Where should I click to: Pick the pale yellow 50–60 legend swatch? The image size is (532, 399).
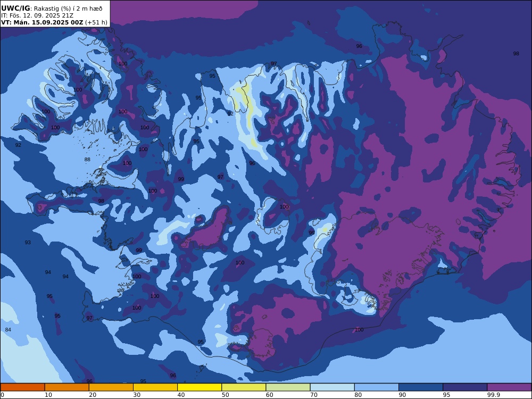point(244,387)
